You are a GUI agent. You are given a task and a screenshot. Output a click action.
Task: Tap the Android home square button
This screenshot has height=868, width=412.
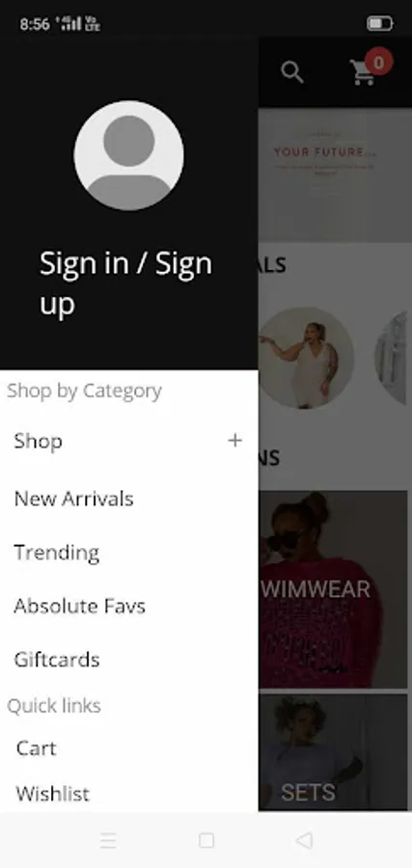pos(206,840)
